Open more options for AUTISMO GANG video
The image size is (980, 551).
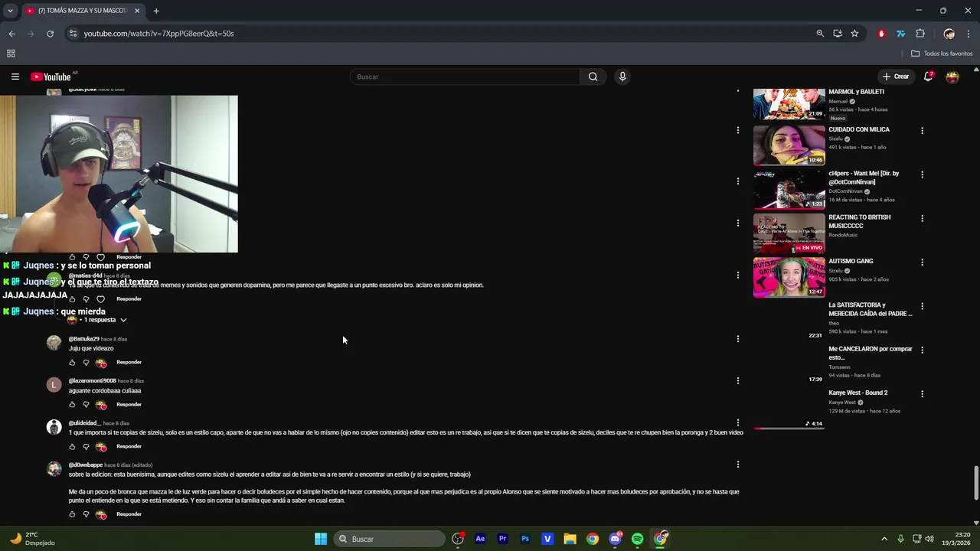click(922, 262)
